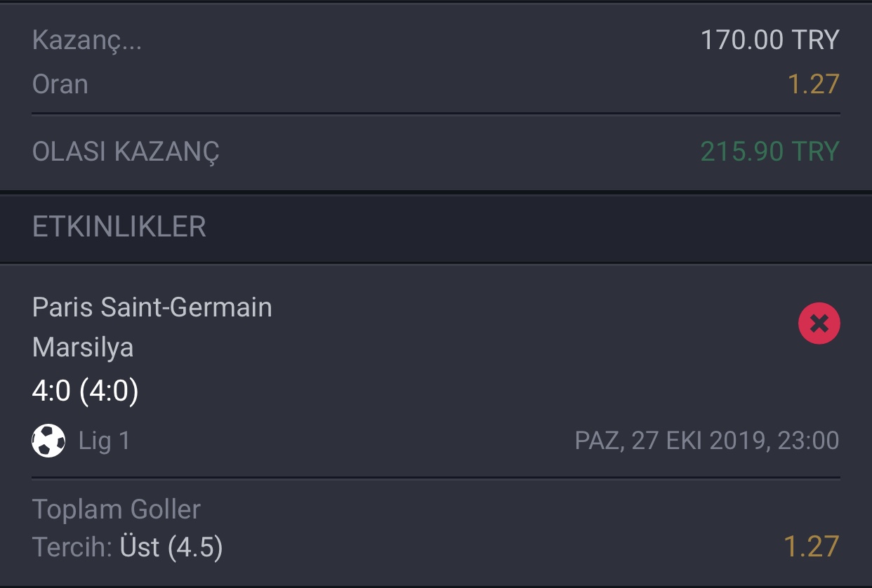
Task: Open the Lig 1 league label
Action: (104, 441)
